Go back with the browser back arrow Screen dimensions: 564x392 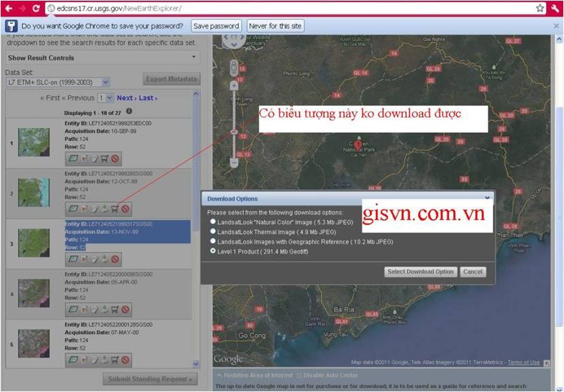[9, 8]
